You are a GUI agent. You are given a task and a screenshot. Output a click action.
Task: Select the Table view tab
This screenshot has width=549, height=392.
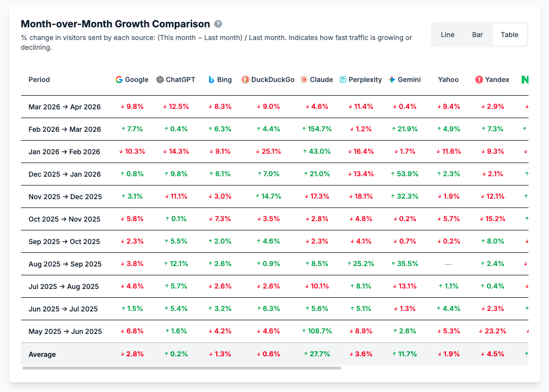(x=509, y=35)
